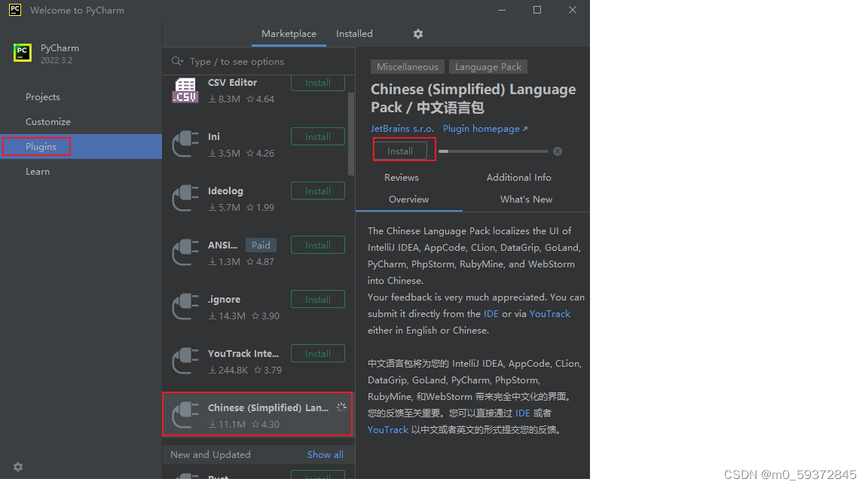Image resolution: width=868 pixels, height=488 pixels.
Task: Install the CSV Editor plugin
Action: coord(318,83)
